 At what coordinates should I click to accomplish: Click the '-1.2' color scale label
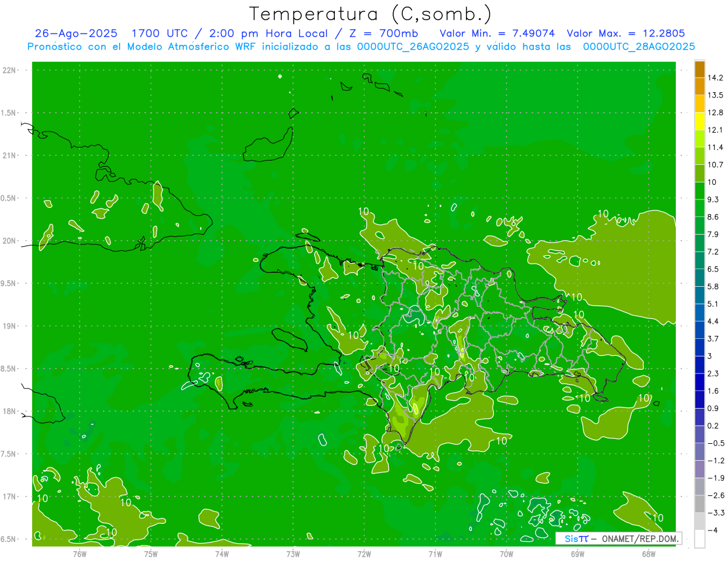pos(715,461)
